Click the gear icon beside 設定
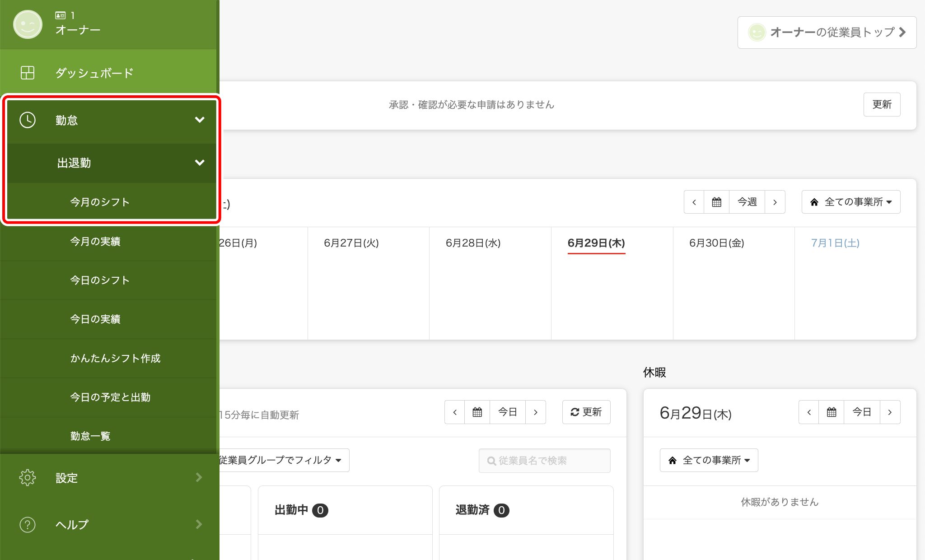 [x=28, y=477]
